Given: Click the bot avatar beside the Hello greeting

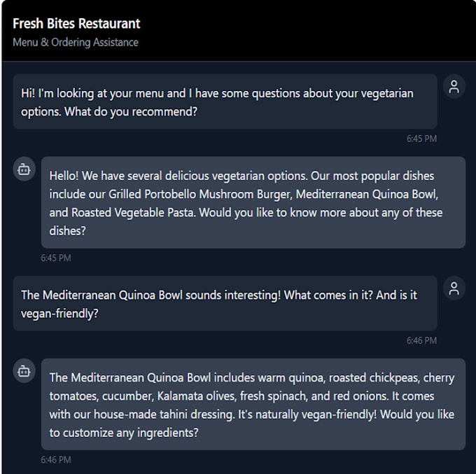Looking at the screenshot, I should pyautogui.click(x=24, y=169).
